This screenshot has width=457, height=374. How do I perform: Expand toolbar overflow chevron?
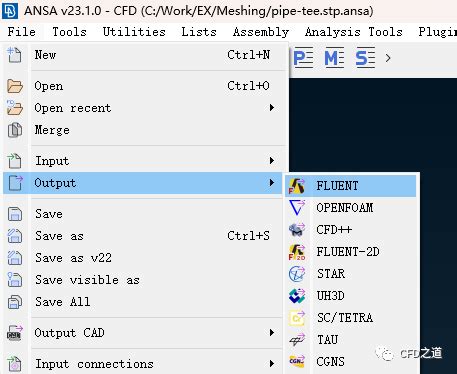pos(388,58)
